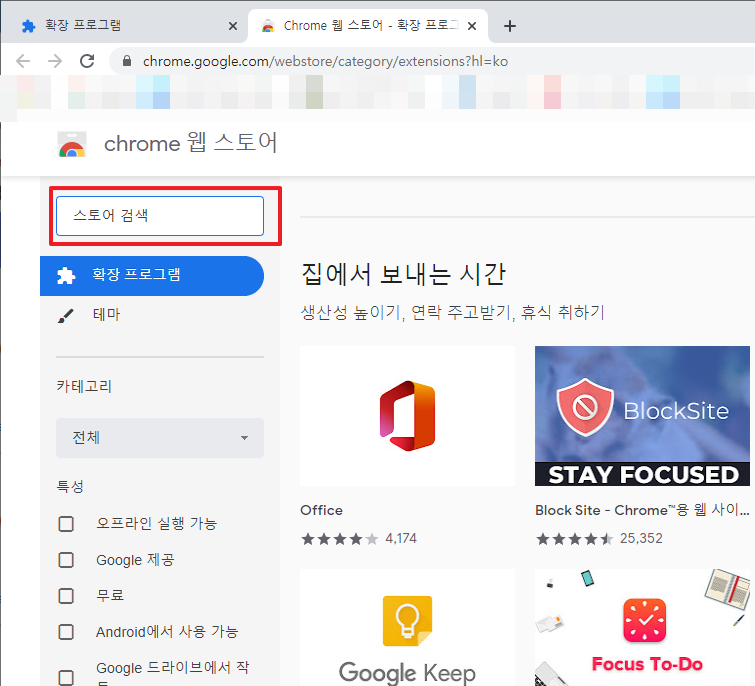Screen dimensions: 755x686
Task: Check the Google 드라이브에서 작동 checkbox
Action: pyautogui.click(x=66, y=677)
